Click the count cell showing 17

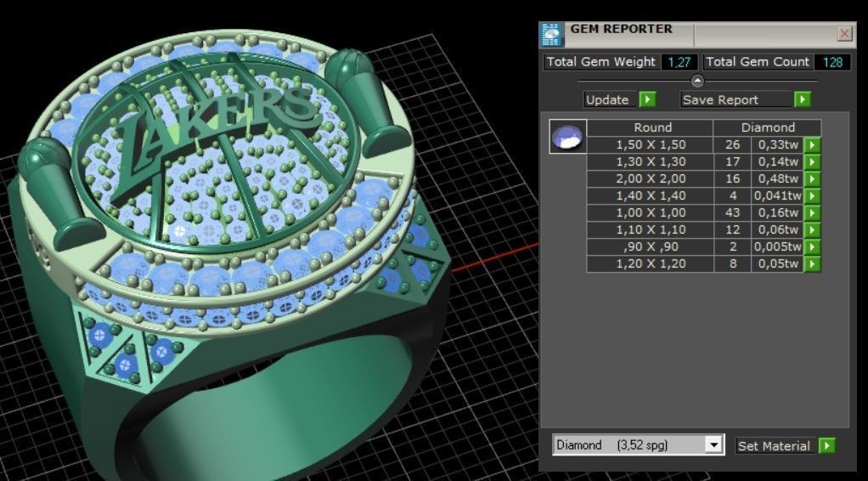click(732, 162)
